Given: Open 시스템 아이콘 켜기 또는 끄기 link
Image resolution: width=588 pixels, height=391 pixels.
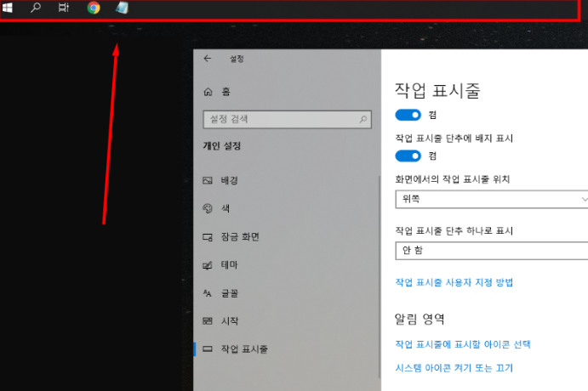Looking at the screenshot, I should [x=454, y=368].
